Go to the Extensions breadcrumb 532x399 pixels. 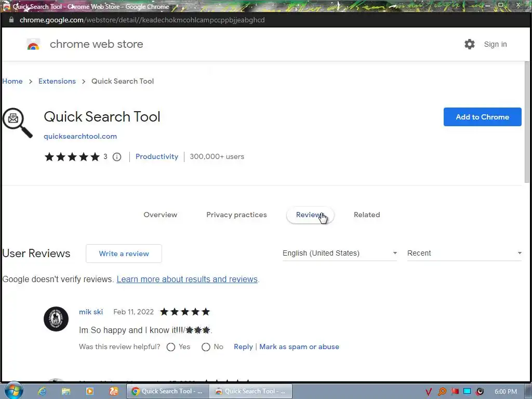click(57, 81)
